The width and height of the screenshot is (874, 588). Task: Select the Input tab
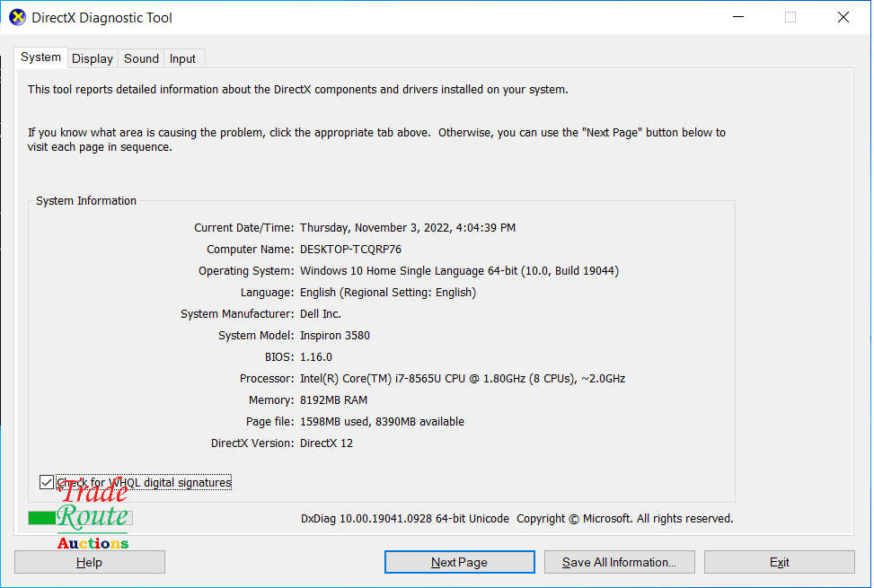click(x=182, y=58)
